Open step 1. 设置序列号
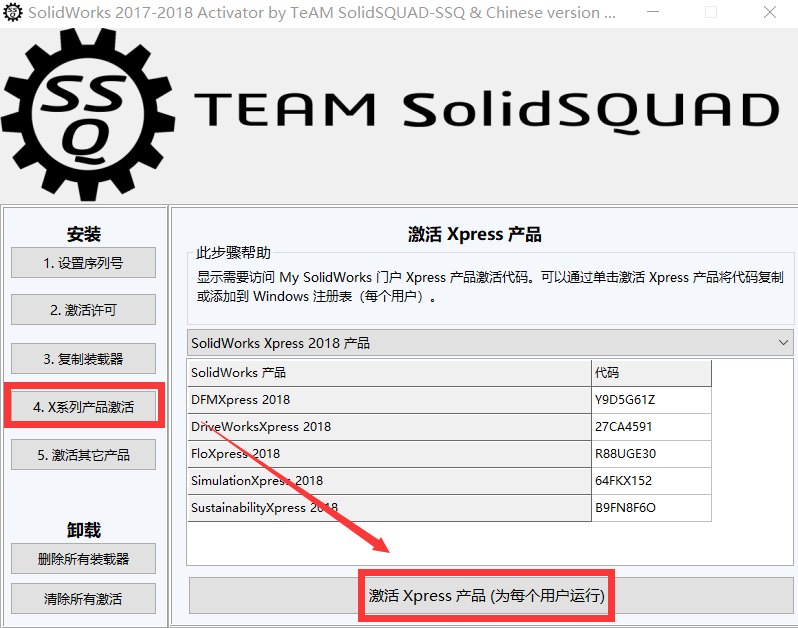Image resolution: width=798 pixels, height=628 pixels. click(x=83, y=263)
